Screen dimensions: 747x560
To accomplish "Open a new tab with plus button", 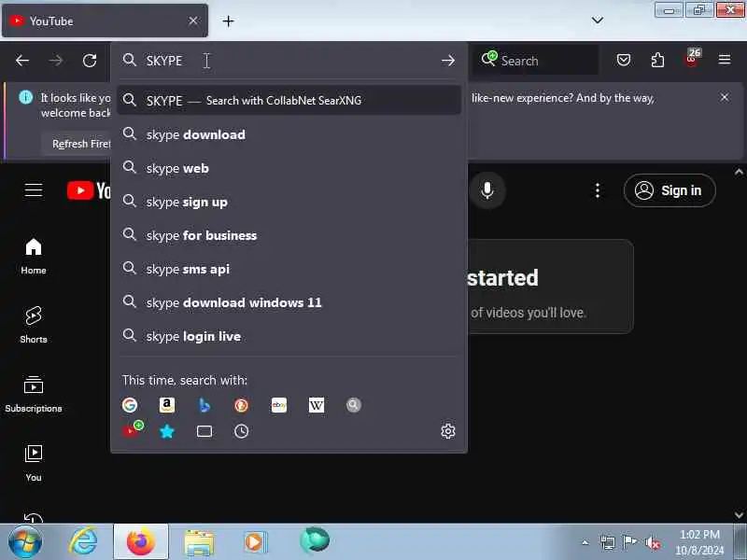I will click(x=228, y=21).
